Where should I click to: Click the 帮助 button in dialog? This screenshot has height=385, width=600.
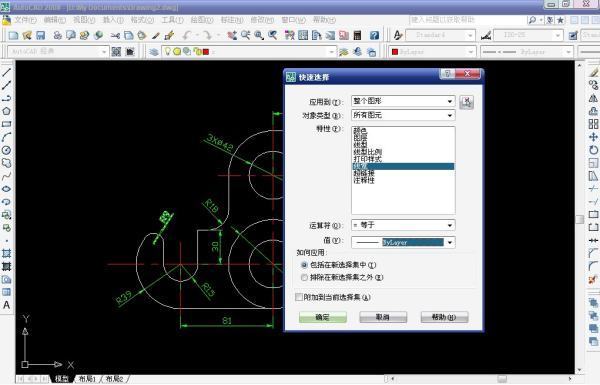pyautogui.click(x=444, y=317)
